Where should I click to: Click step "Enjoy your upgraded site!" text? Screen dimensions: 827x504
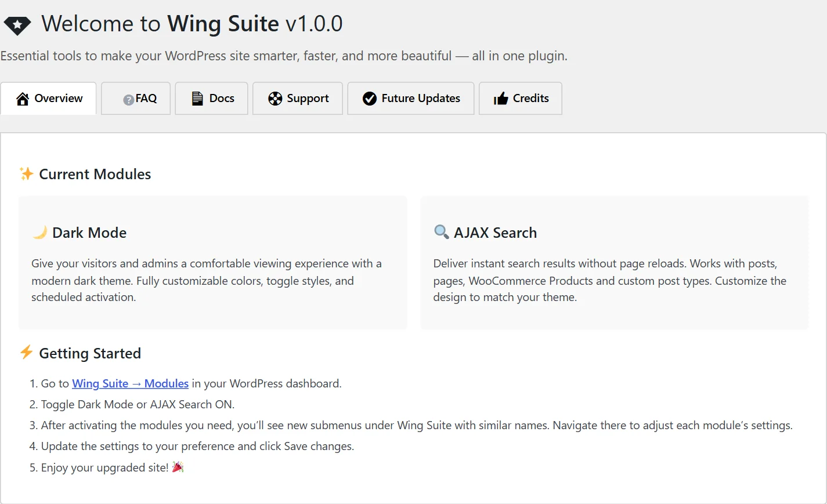pyautogui.click(x=104, y=467)
